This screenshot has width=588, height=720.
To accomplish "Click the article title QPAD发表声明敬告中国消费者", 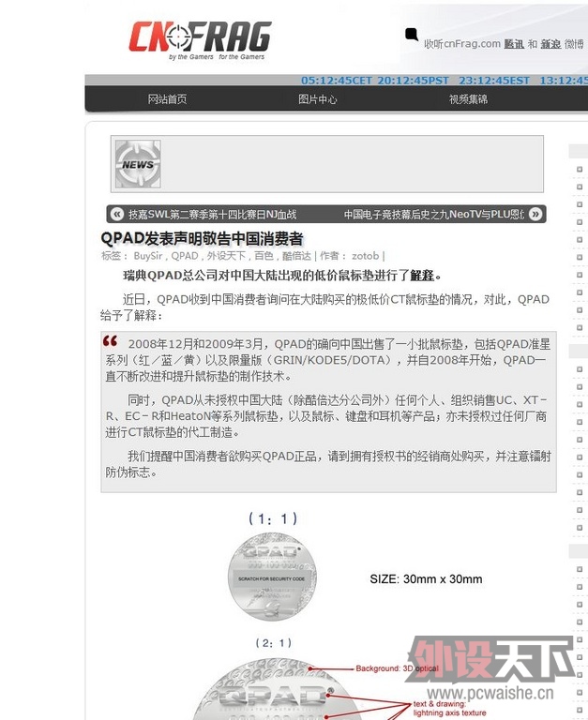I will point(203,239).
